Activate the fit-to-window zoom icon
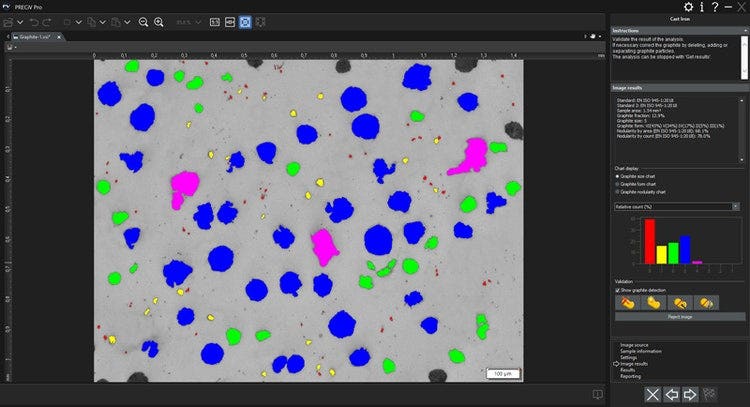The image size is (750, 407). 245,21
